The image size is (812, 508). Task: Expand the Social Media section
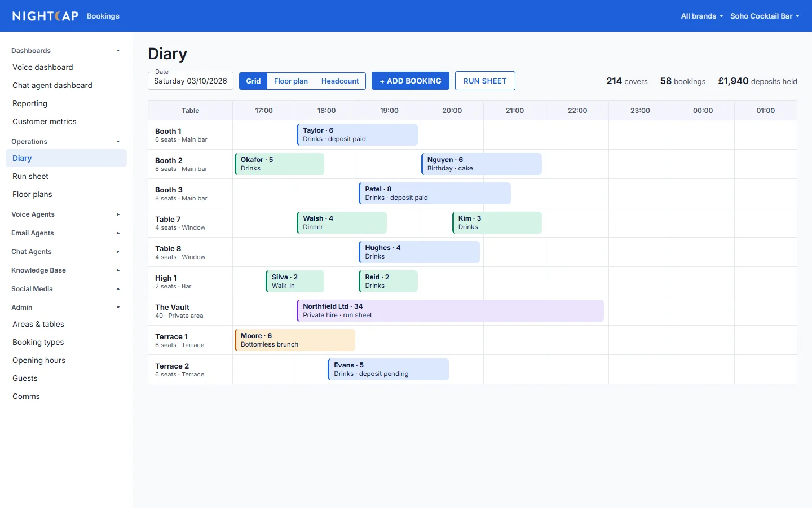[66, 289]
